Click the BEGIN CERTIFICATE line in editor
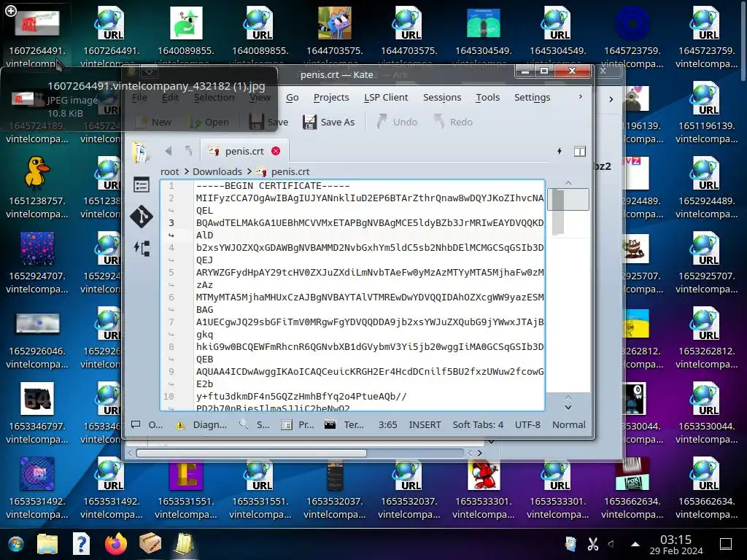 273,186
